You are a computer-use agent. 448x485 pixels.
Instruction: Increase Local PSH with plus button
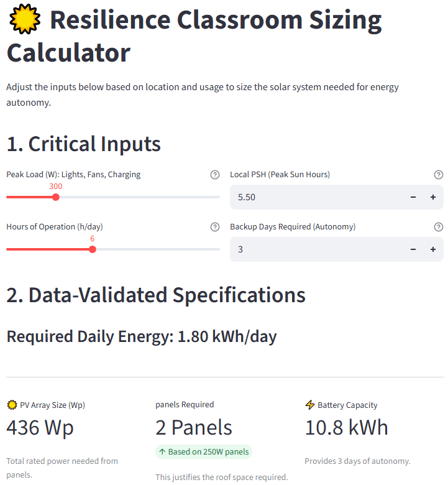(x=433, y=197)
